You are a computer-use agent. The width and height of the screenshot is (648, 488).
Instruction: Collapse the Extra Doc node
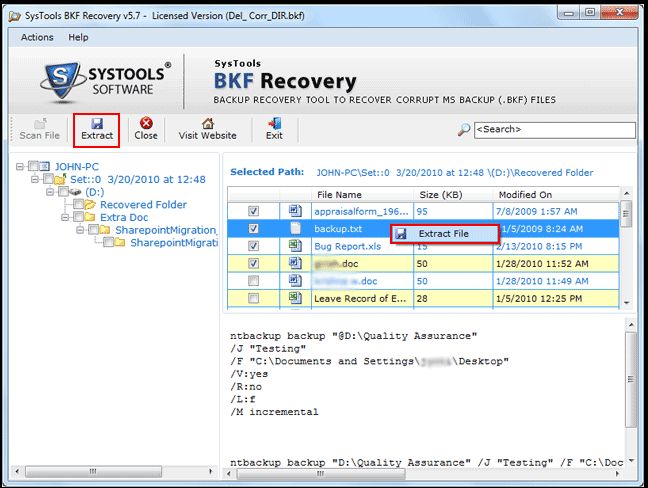click(65, 217)
